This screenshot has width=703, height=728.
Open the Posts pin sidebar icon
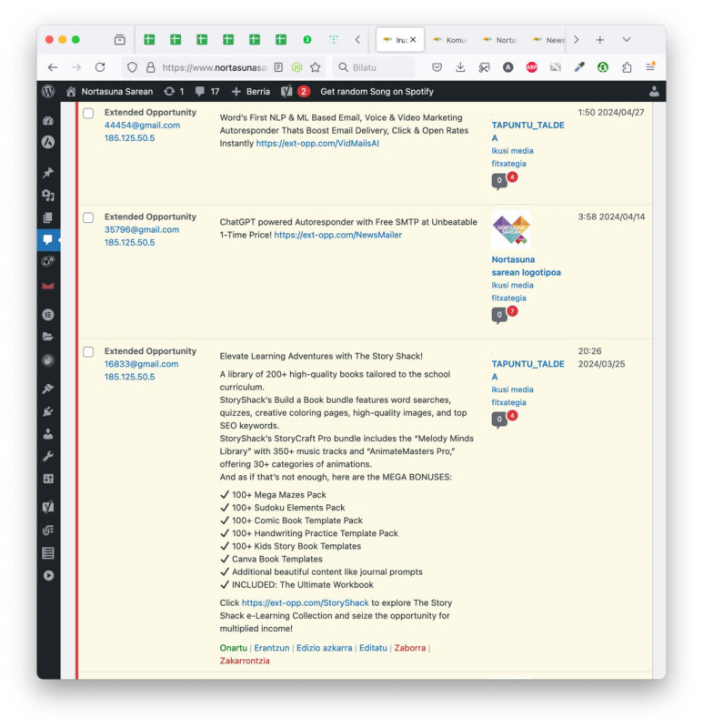pos(48,173)
